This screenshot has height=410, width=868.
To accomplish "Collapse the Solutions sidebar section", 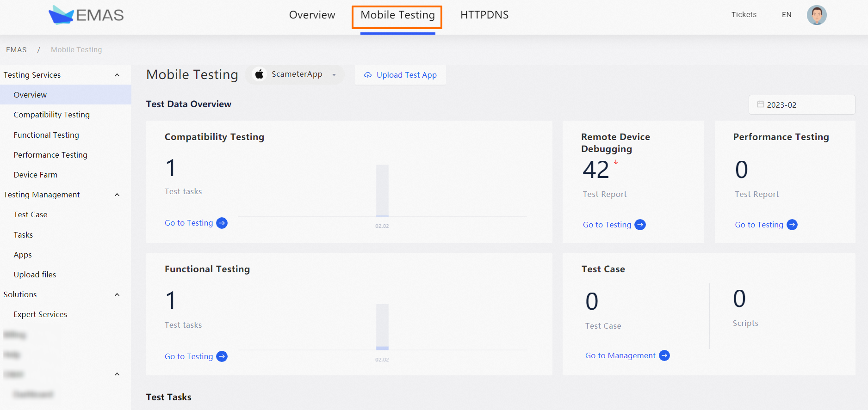I will point(117,295).
